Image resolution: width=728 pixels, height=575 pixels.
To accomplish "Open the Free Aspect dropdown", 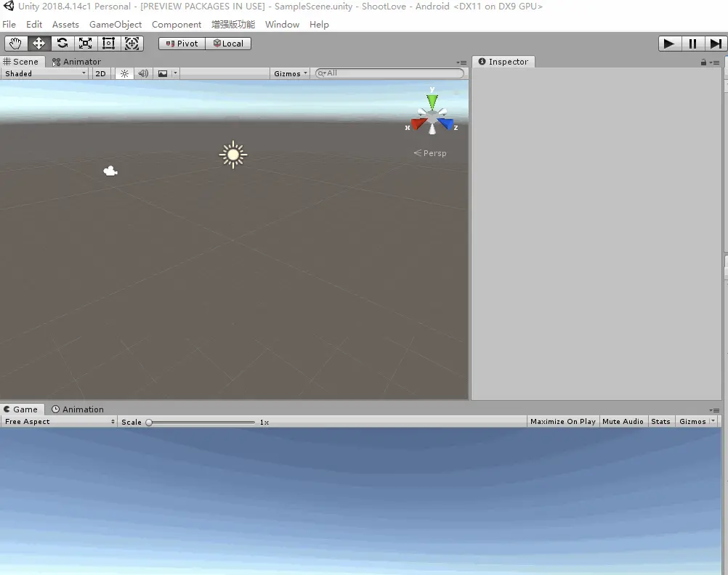I will click(59, 421).
